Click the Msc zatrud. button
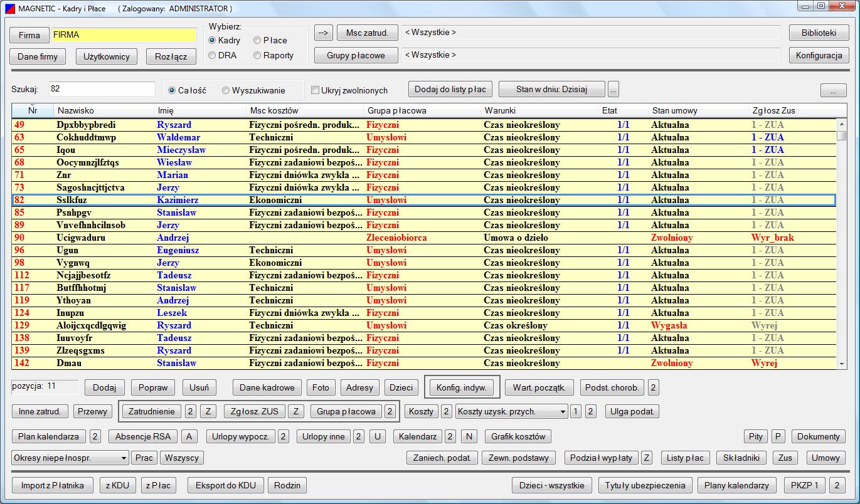860x504 pixels. point(367,33)
